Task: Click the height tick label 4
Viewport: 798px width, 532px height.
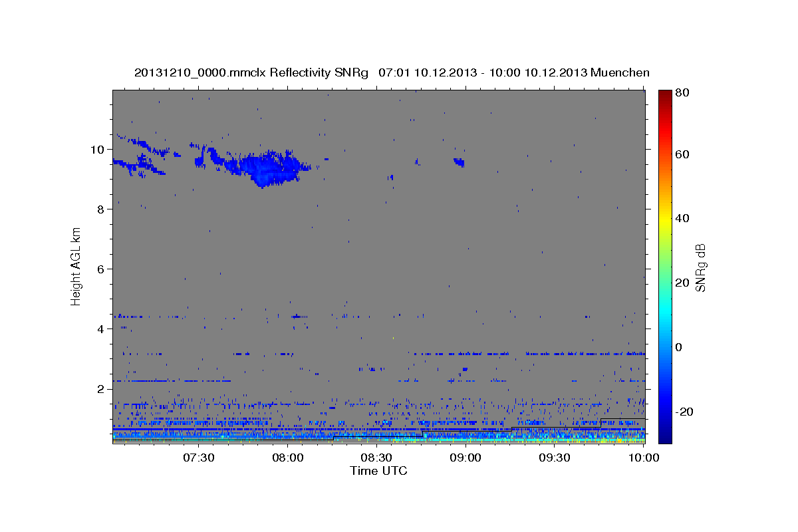Action: coord(101,329)
